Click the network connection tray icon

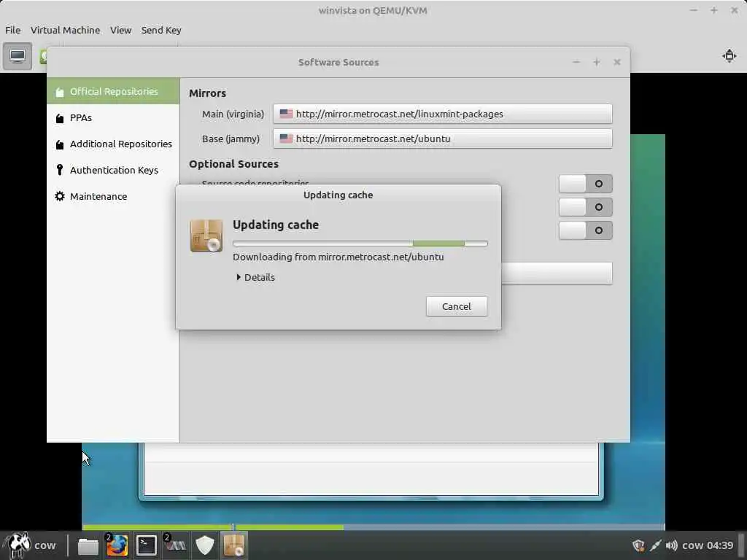click(x=655, y=545)
